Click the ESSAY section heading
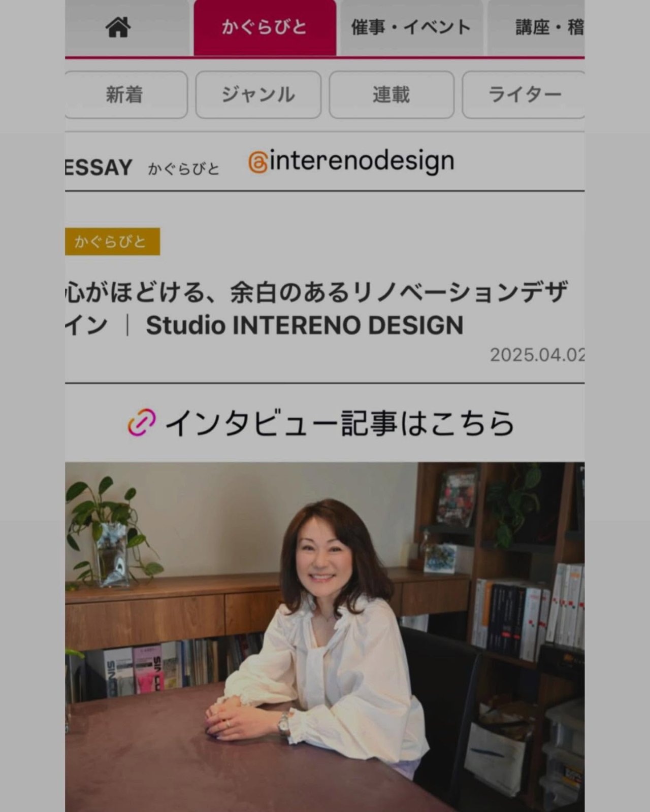Image resolution: width=650 pixels, height=812 pixels. (99, 167)
